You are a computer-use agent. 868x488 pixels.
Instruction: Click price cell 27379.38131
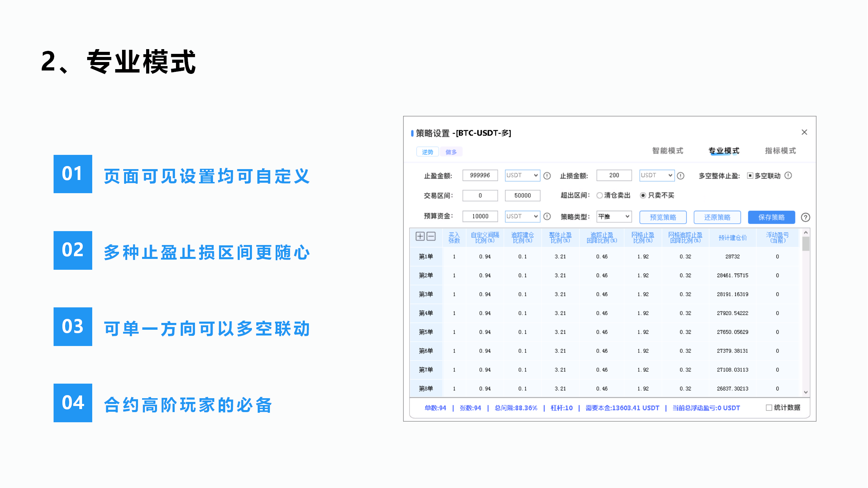(x=732, y=351)
